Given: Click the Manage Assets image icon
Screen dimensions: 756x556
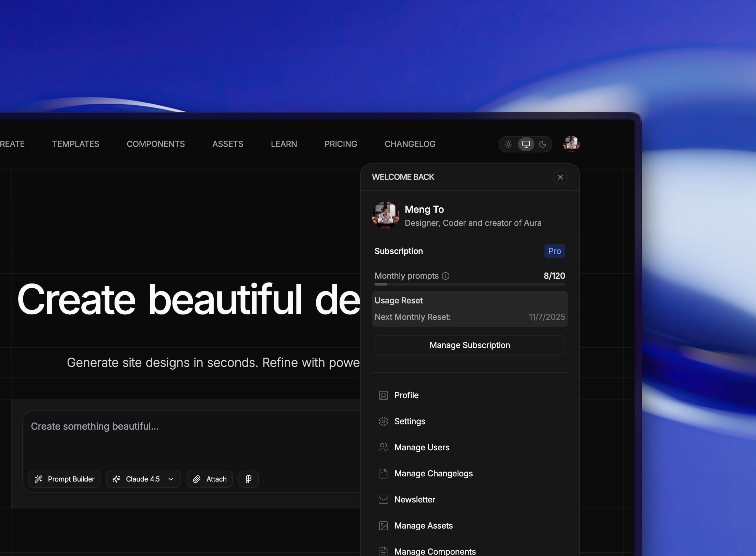Looking at the screenshot, I should pyautogui.click(x=383, y=525).
